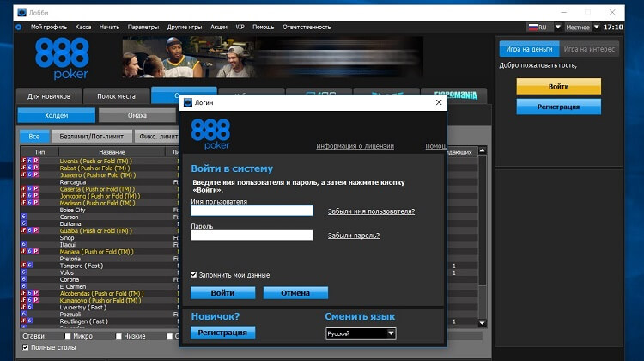The height and width of the screenshot is (361, 644).
Task: Click the Пароль input field
Action: (252, 235)
